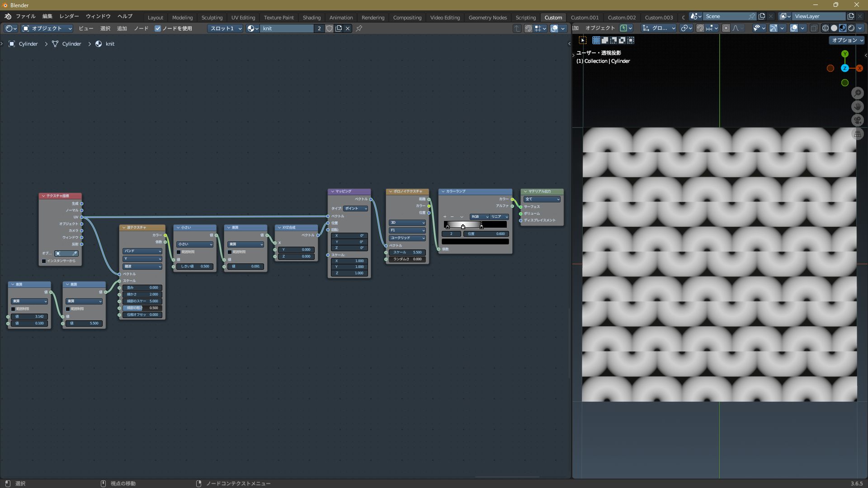Click the 細部の粗さ slider in wave node
Image resolution: width=868 pixels, height=488 pixels.
pyautogui.click(x=142, y=308)
